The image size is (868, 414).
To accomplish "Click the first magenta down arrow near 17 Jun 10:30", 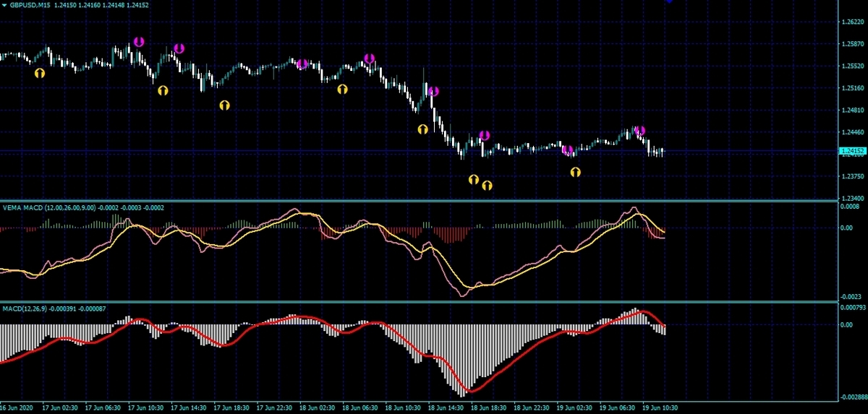I will pyautogui.click(x=138, y=42).
